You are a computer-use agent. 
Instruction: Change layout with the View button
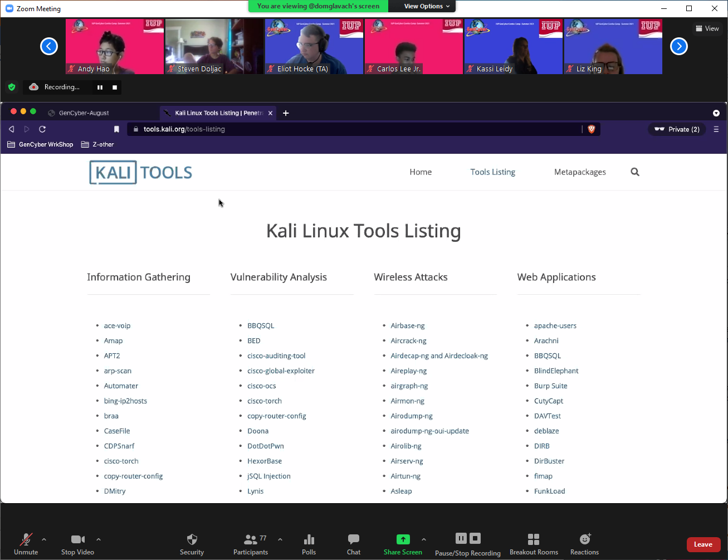click(x=707, y=28)
